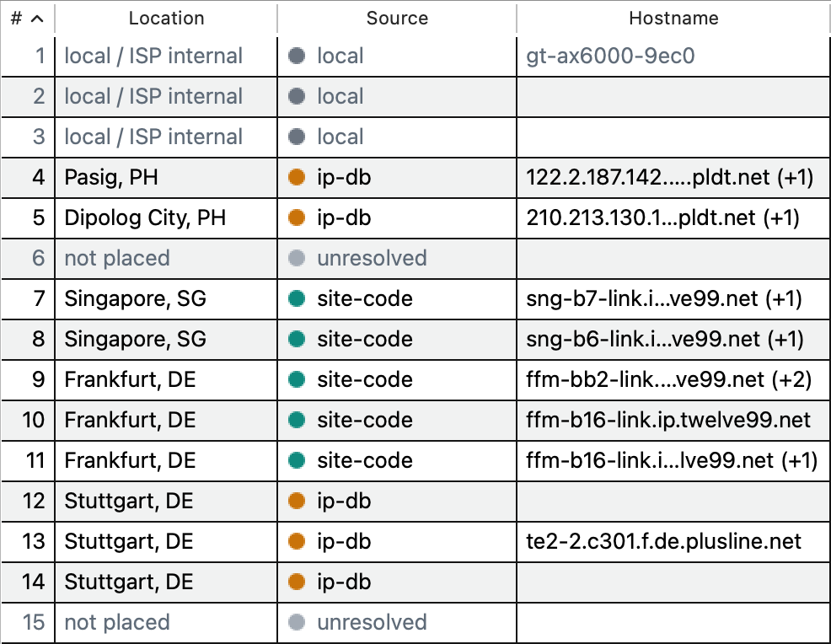Select 'local / ISP internal' in row 1
The width and height of the screenshot is (831, 644).
click(x=153, y=56)
